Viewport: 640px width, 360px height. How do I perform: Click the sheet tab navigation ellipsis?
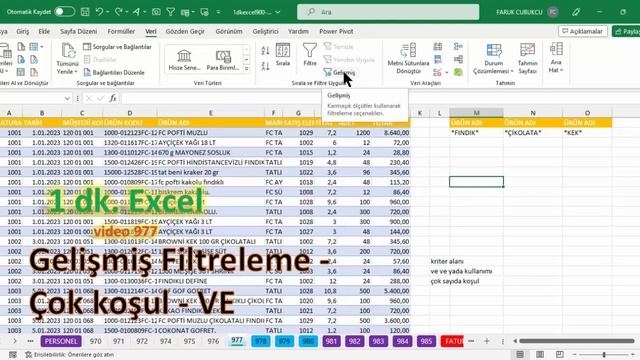(x=30, y=341)
